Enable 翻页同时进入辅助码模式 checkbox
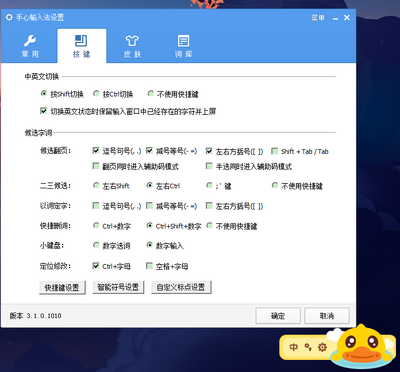The height and width of the screenshot is (372, 400). [96, 166]
